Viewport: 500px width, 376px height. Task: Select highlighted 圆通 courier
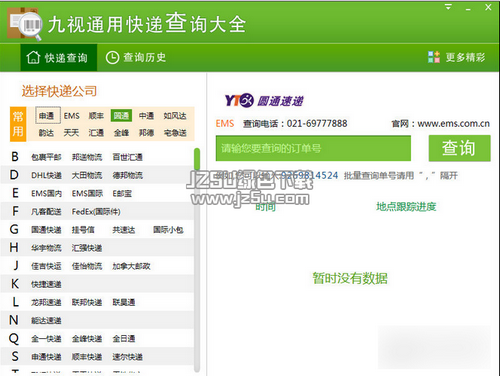121,116
